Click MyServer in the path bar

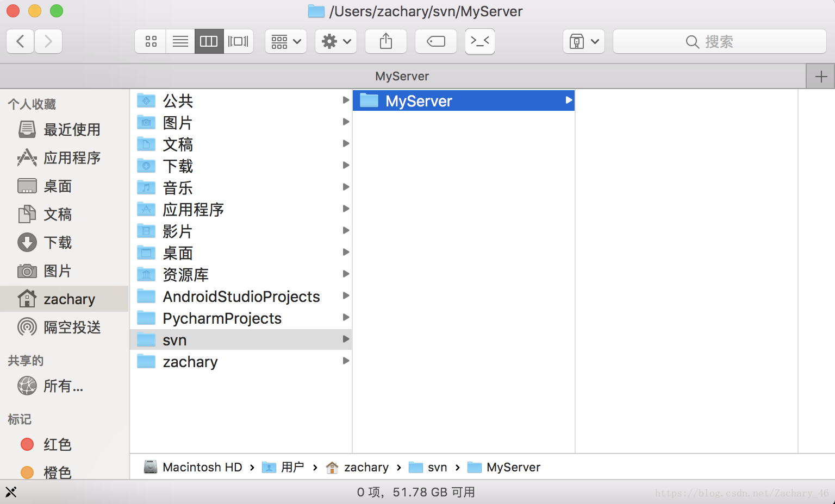(504, 467)
